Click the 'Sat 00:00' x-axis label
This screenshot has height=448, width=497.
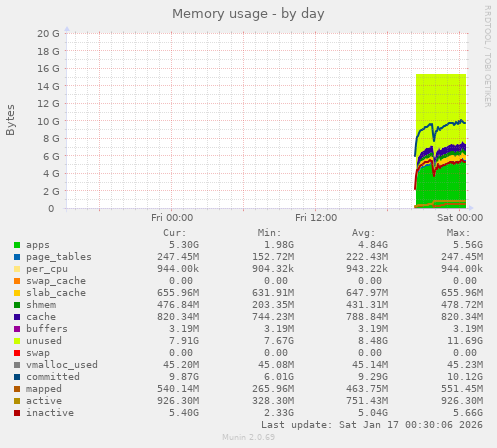(x=460, y=218)
